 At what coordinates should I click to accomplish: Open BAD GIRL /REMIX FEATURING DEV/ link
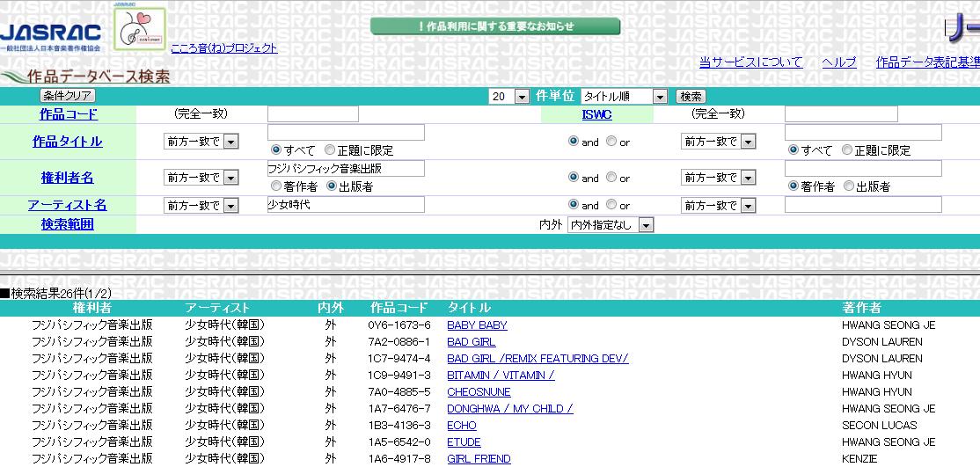[x=538, y=358]
